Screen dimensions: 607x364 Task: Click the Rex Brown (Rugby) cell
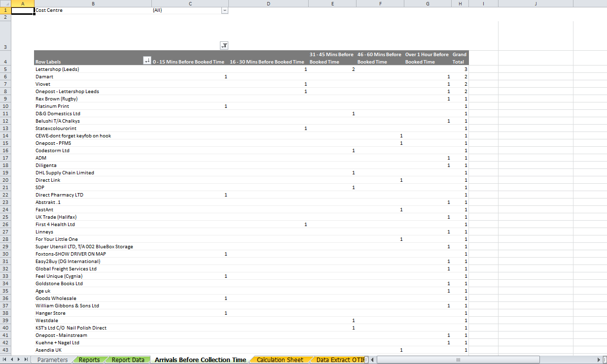point(93,99)
